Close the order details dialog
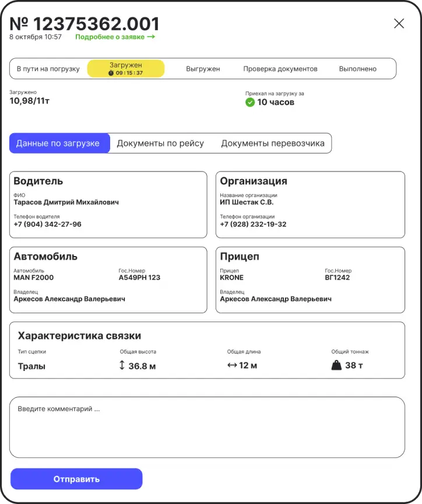Viewport: 422px width, 504px height. (399, 23)
